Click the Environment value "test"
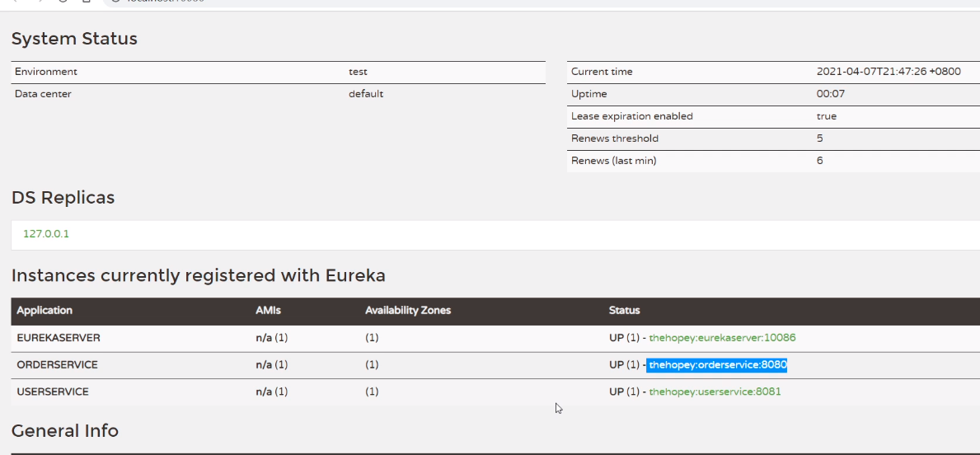The image size is (980, 455). click(x=358, y=72)
